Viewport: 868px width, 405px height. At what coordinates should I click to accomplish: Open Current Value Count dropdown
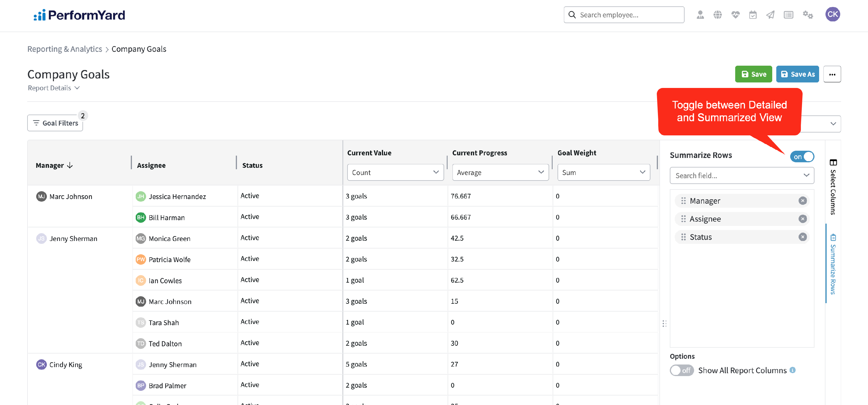coord(395,172)
